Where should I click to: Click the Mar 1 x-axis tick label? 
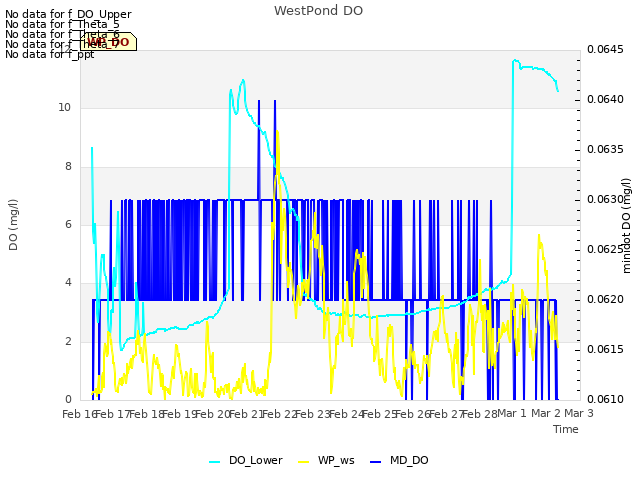coord(512,413)
